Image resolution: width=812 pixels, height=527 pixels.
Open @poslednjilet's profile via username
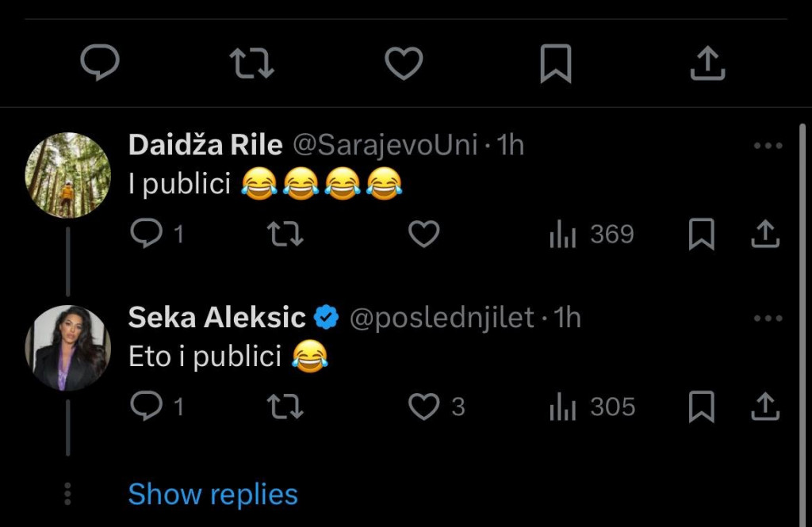pos(442,316)
